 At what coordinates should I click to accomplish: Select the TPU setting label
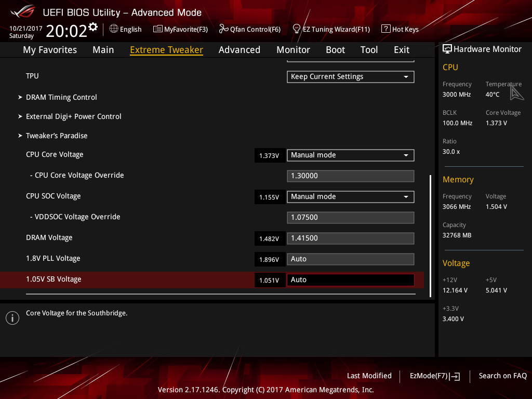click(x=32, y=76)
